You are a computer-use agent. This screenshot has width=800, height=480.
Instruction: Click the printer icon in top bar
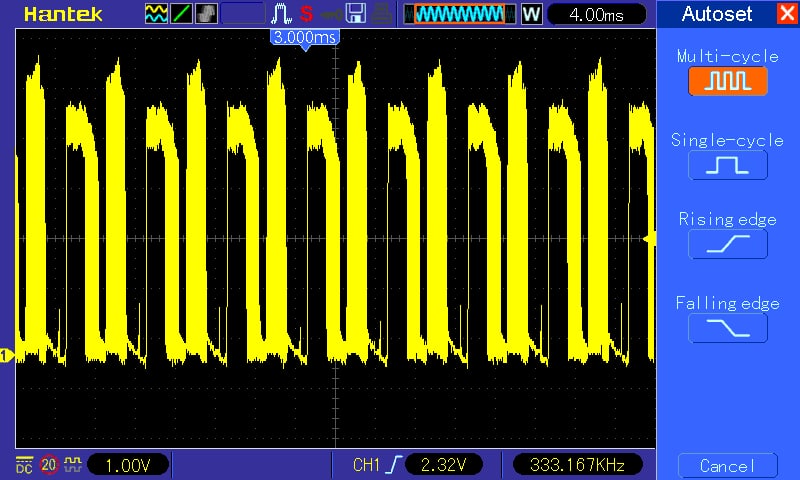[x=382, y=14]
